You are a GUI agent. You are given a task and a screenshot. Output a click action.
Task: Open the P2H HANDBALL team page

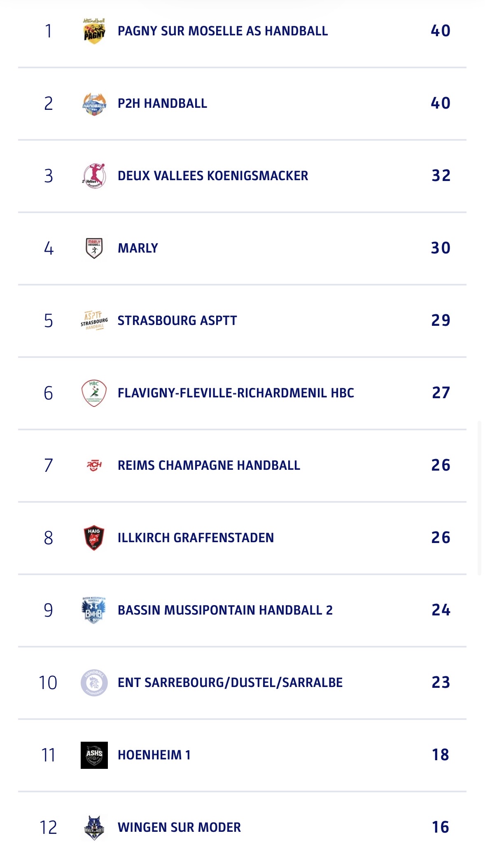(x=162, y=104)
